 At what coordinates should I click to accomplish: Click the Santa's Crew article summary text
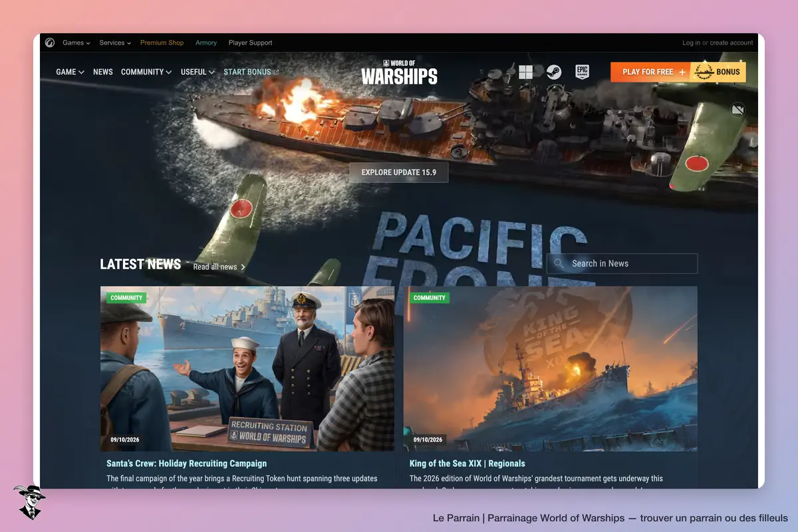(242, 483)
